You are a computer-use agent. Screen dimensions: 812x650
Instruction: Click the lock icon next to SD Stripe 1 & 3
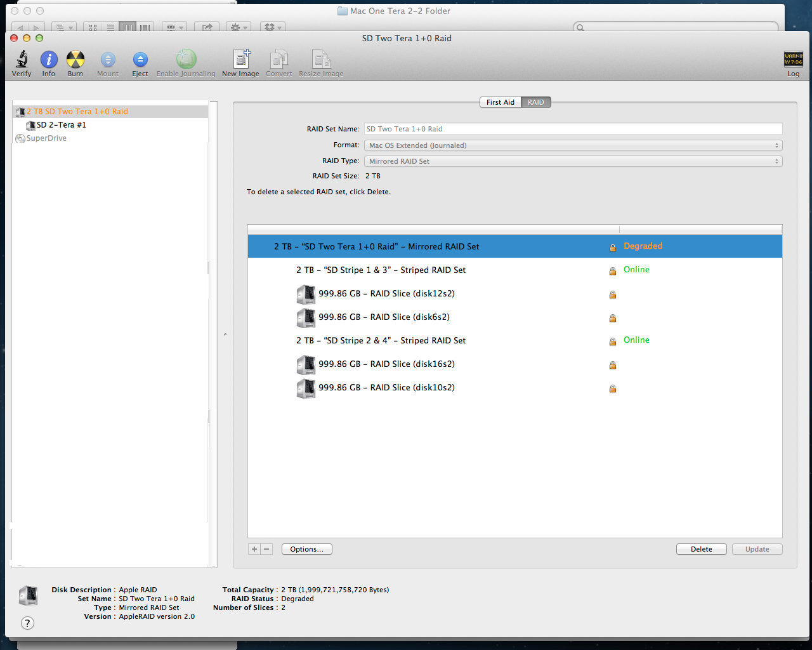pos(612,270)
